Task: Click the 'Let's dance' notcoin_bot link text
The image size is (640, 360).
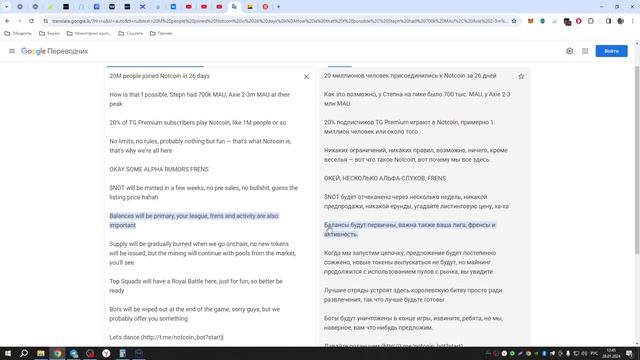Action: (x=166, y=338)
